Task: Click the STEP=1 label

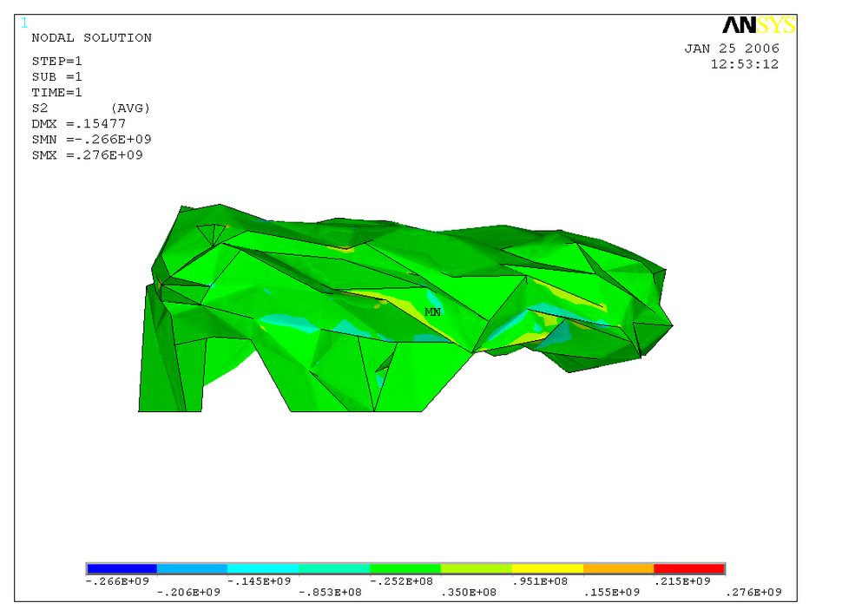Action: point(57,62)
